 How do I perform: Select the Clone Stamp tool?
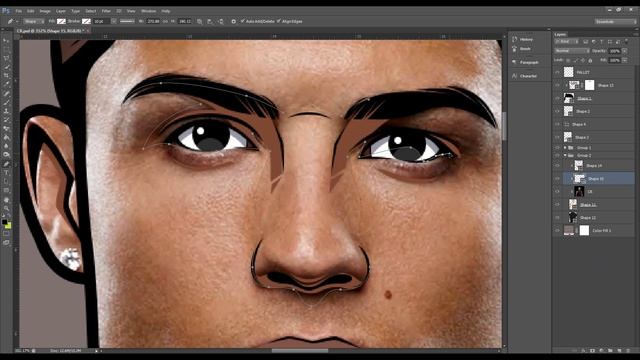pos(6,111)
